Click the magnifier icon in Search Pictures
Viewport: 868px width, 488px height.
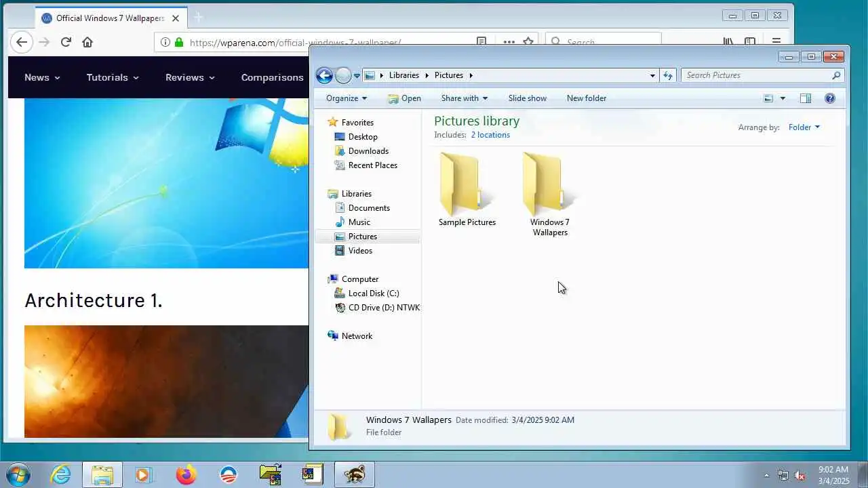[x=836, y=75]
